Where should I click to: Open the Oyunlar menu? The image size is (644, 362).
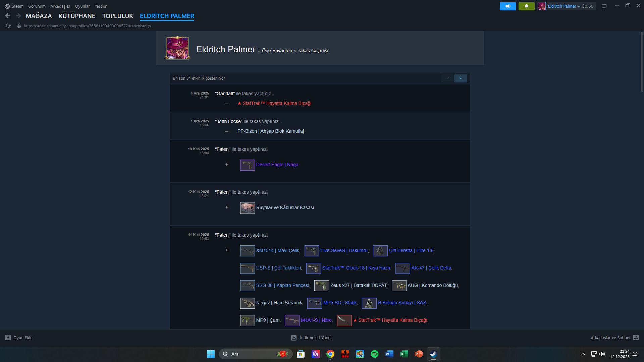(82, 6)
